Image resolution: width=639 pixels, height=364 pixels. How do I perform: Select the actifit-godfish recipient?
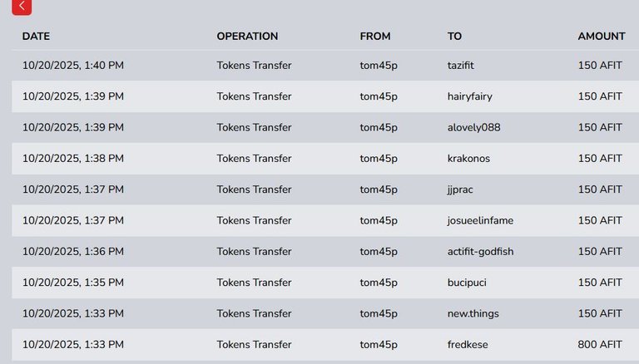click(480, 252)
